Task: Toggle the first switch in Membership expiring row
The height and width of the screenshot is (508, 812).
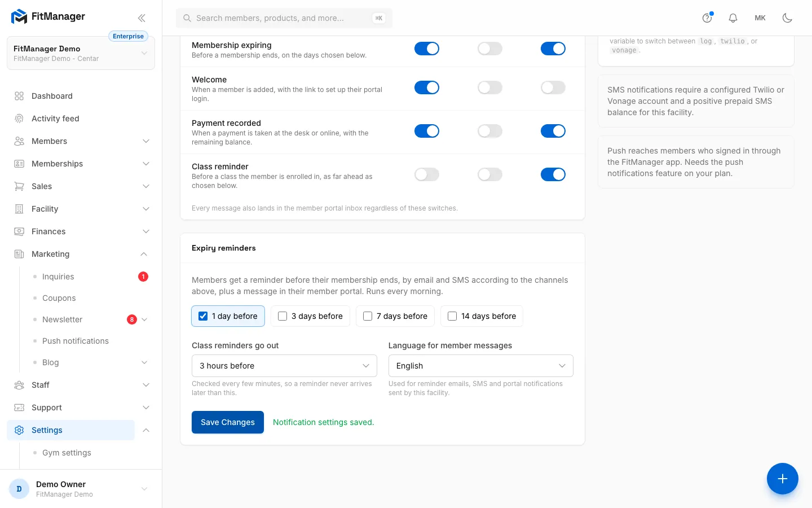Action: [x=427, y=49]
